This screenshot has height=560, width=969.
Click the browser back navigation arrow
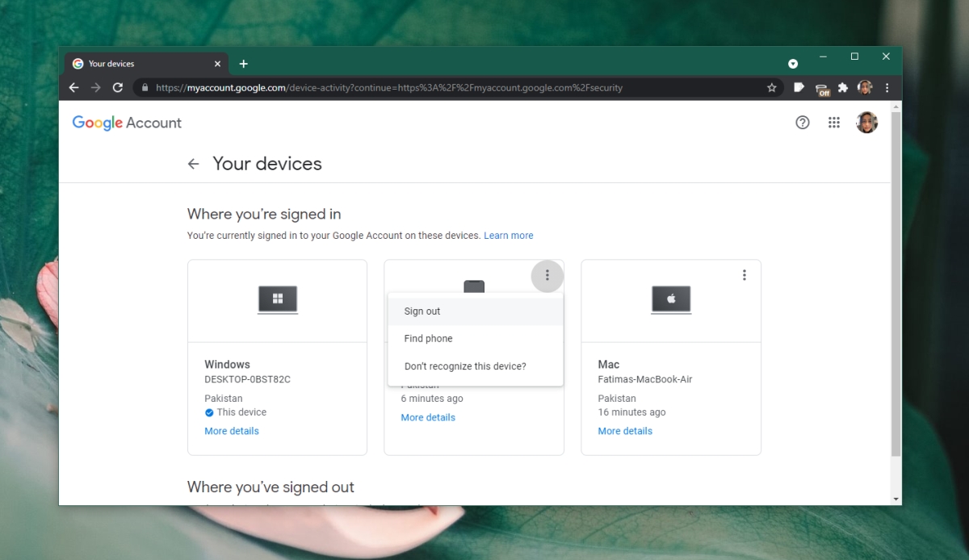(73, 87)
